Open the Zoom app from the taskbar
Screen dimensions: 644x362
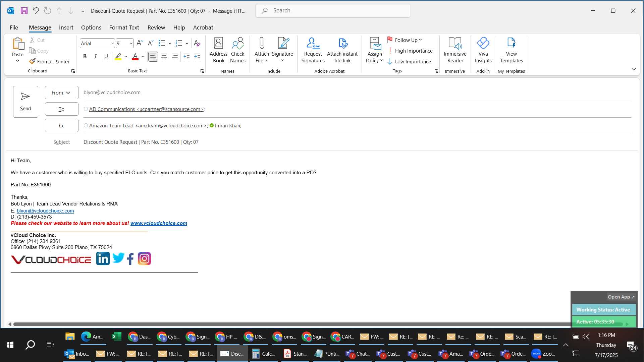543,354
